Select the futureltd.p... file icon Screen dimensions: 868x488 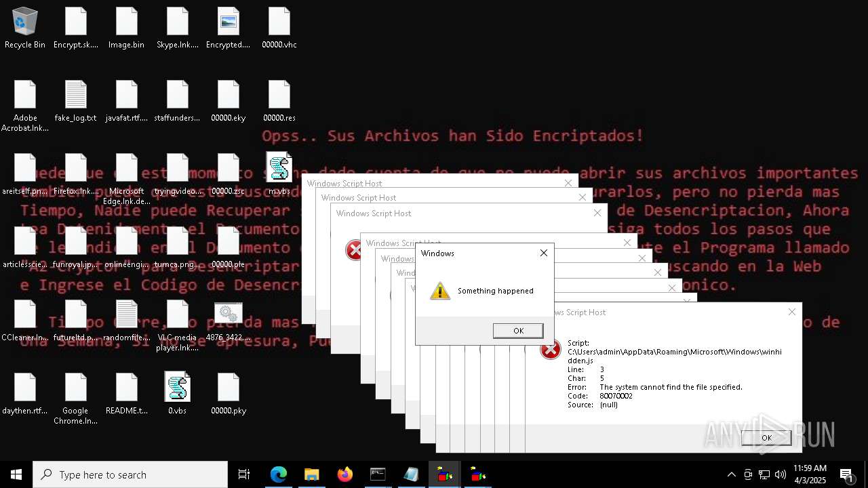76,321
